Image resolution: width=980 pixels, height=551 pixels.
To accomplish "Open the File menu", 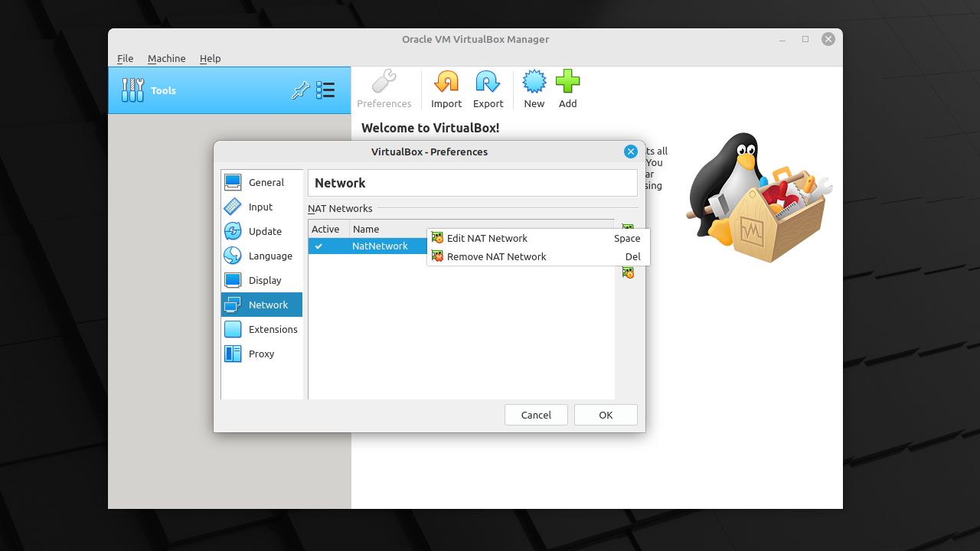I will pyautogui.click(x=125, y=58).
